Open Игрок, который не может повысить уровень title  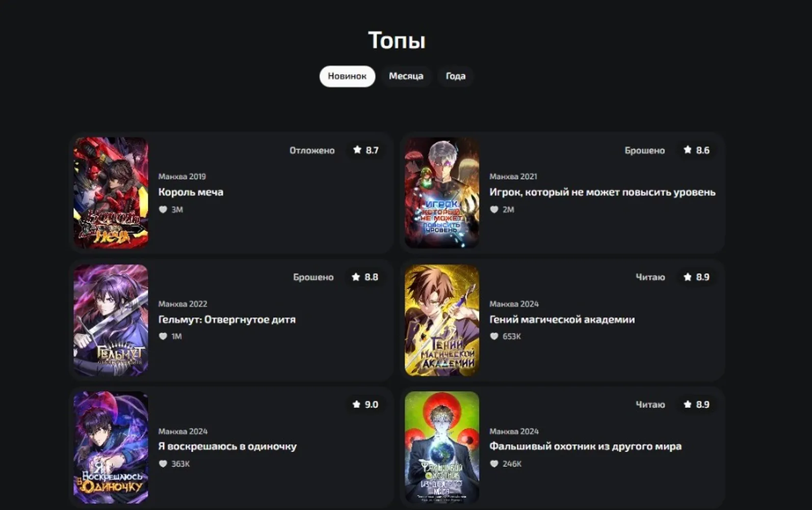603,192
